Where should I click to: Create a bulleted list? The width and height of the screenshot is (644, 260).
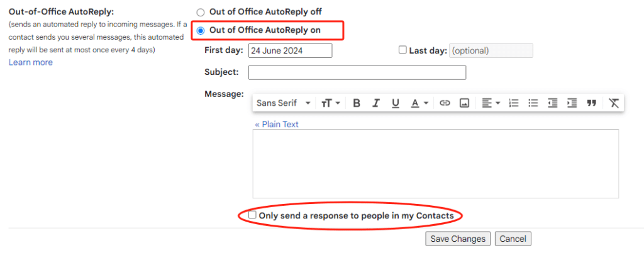click(x=533, y=103)
